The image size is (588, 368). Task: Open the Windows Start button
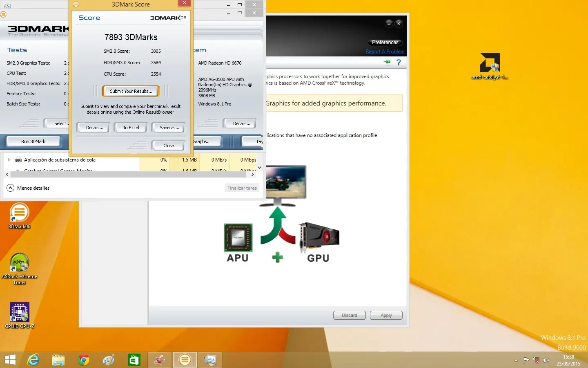tap(10, 360)
